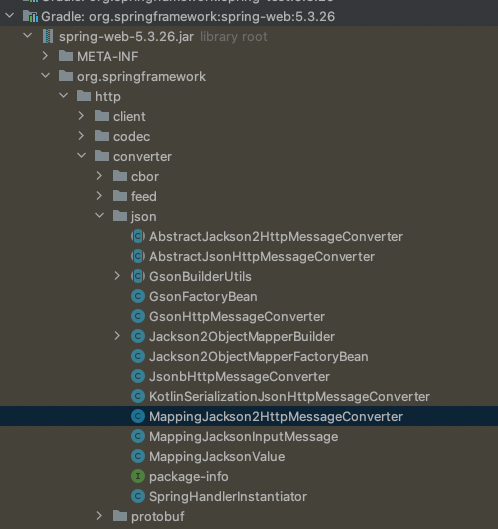The image size is (498, 529).
Task: Select the JsonbHttpMessageConverter class name
Action: [239, 377]
